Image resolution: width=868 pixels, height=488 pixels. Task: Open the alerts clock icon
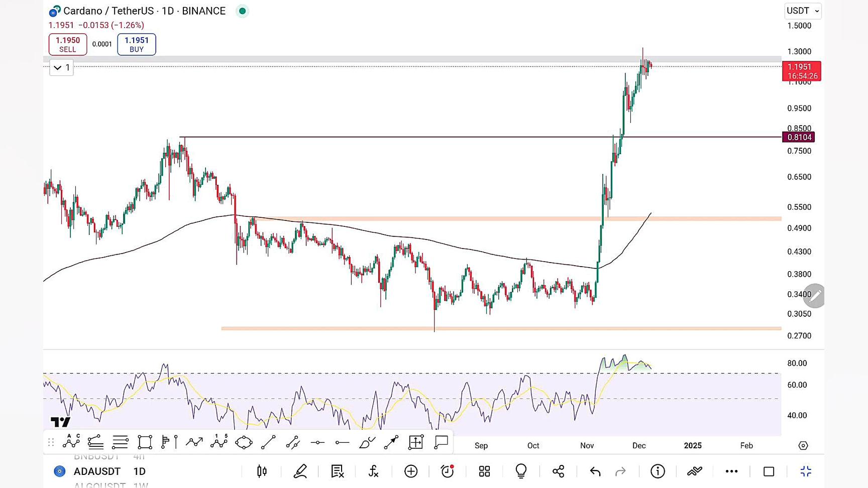point(448,471)
